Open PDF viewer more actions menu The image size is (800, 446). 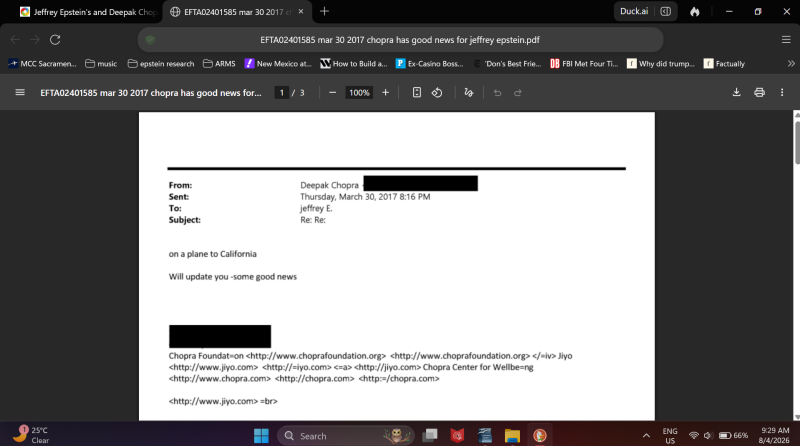[782, 92]
